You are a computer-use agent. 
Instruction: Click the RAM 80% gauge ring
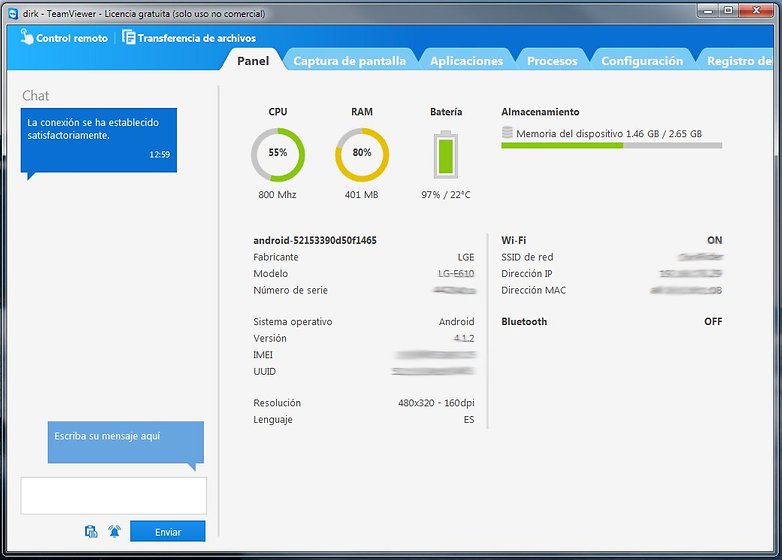coord(362,154)
